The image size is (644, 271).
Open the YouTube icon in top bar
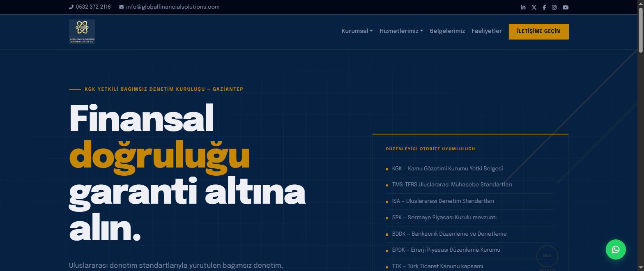[x=566, y=7]
